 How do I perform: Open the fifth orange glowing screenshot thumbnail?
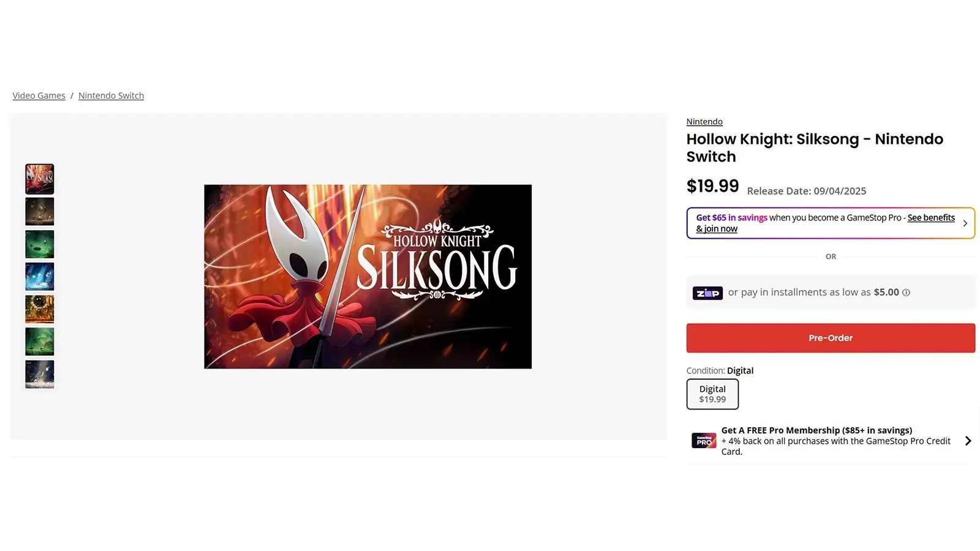pos(40,309)
